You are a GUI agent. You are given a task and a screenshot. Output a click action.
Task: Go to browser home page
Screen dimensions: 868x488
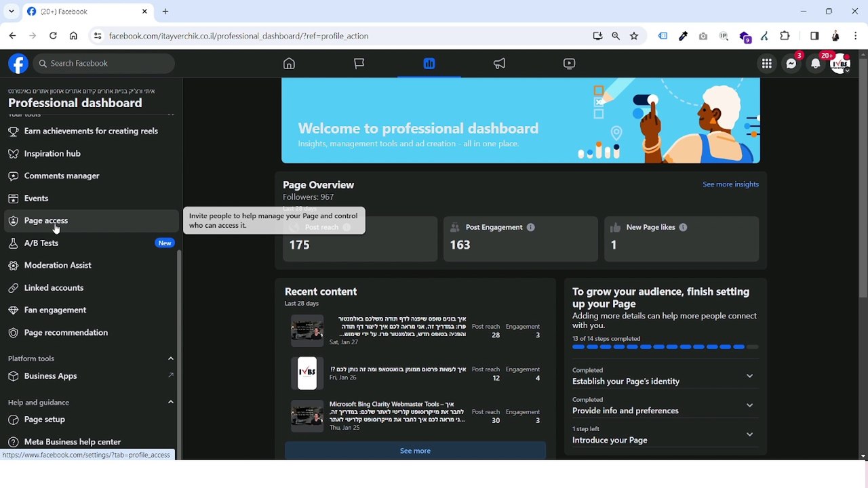[73, 36]
